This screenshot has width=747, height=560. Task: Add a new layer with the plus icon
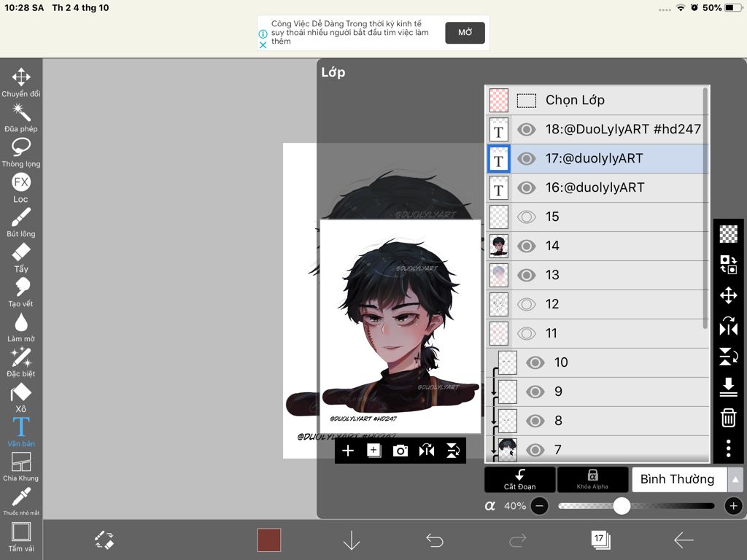tap(348, 451)
